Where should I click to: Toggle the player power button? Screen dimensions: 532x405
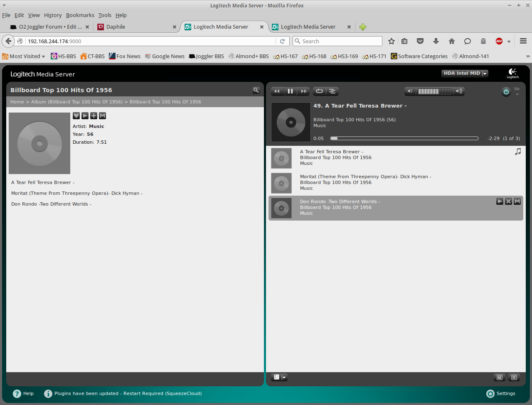[x=506, y=92]
